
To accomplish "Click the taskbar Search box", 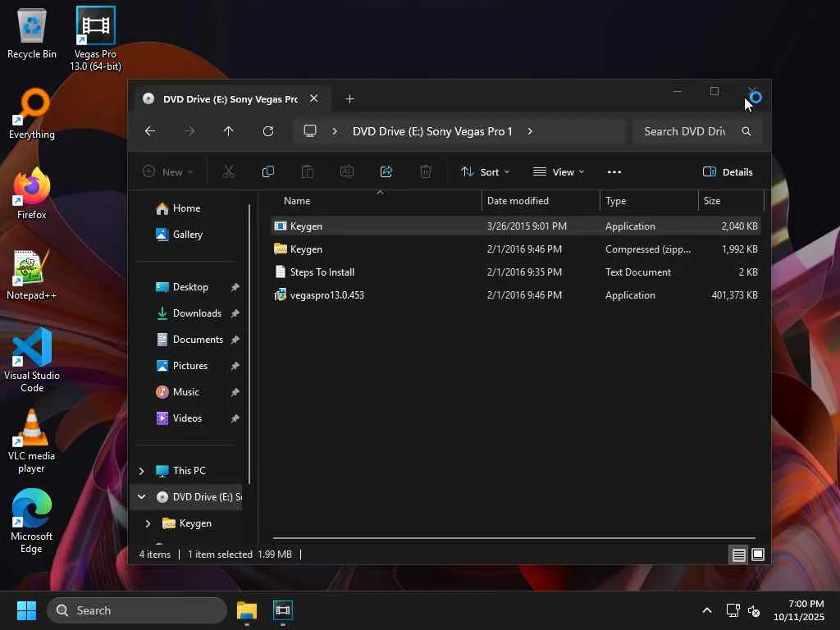I will coord(137,610).
